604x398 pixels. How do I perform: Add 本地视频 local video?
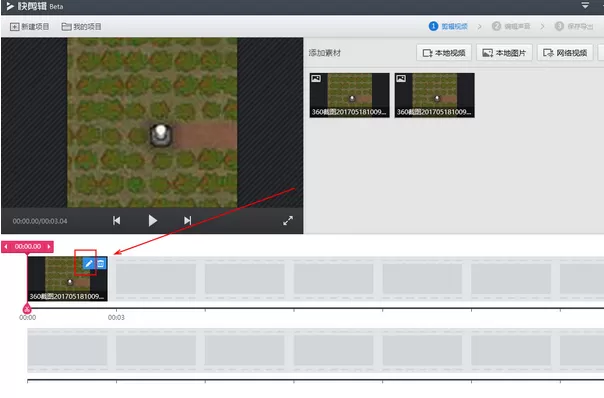point(444,53)
